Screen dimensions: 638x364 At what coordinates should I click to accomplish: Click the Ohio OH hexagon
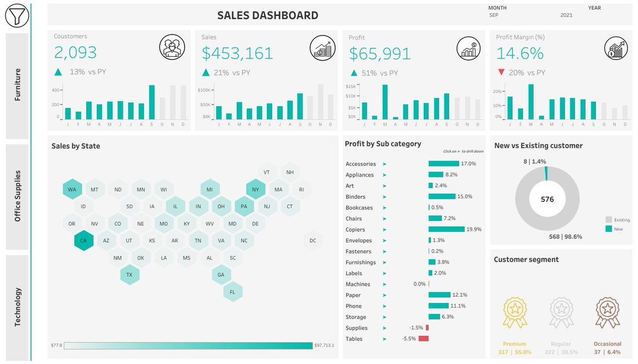(221, 206)
